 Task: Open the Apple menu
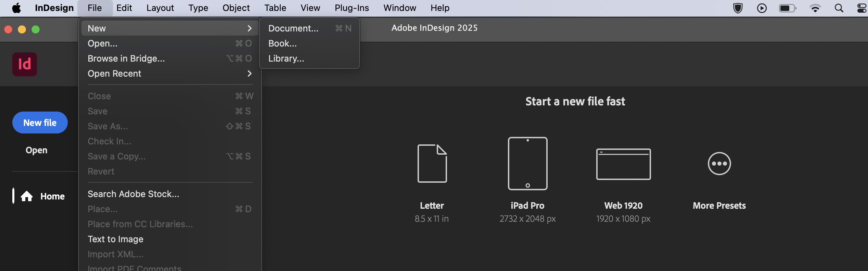(16, 8)
